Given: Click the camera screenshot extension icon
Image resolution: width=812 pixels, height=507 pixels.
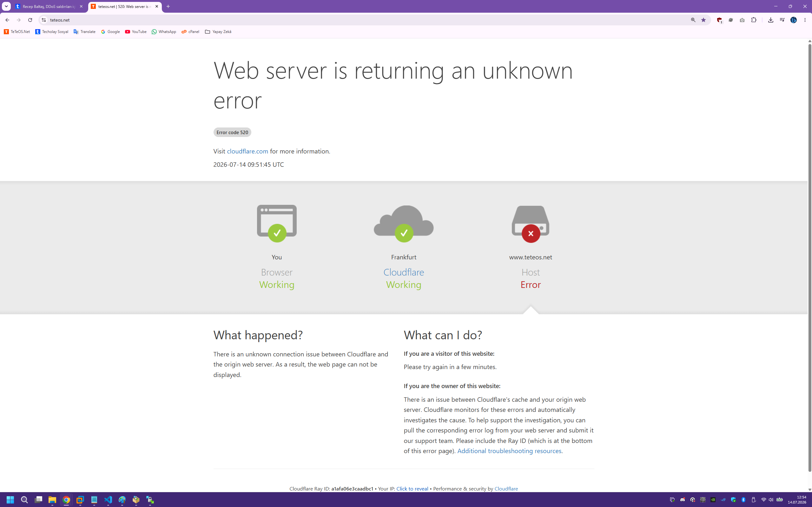Looking at the screenshot, I should 742,20.
